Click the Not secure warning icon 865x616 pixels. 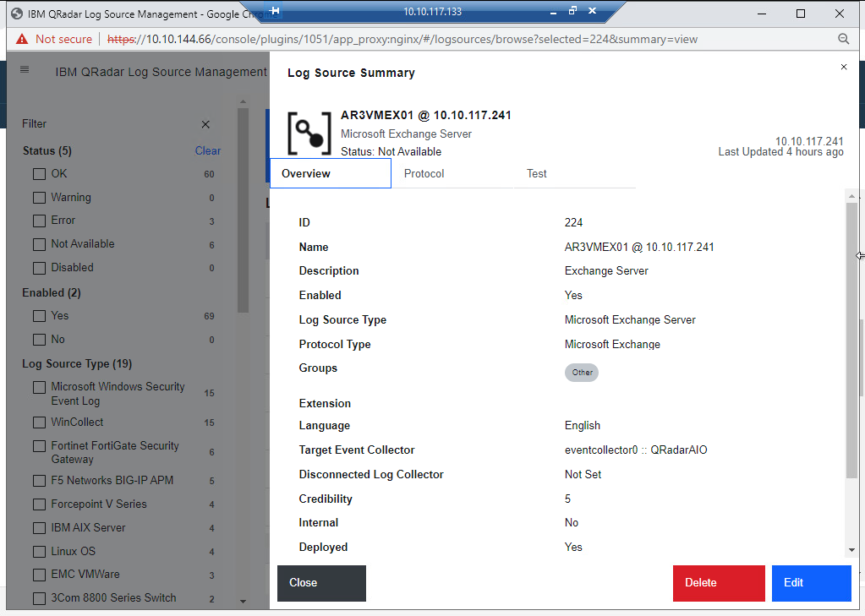(21, 39)
